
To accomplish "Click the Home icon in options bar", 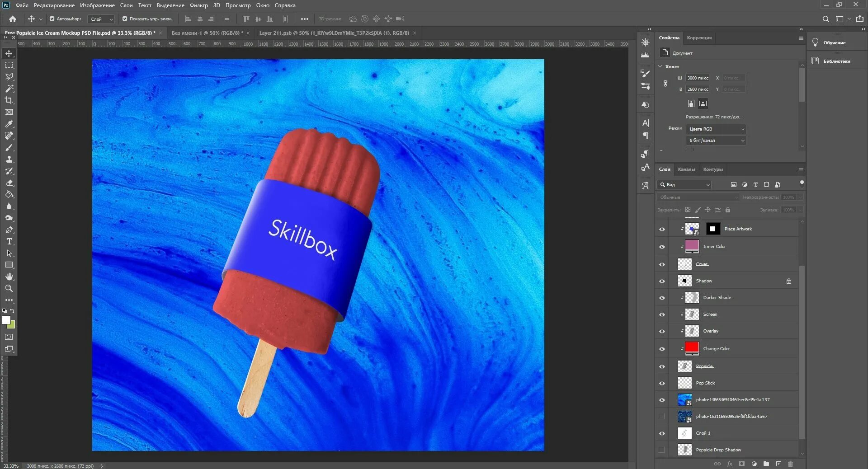I will [x=13, y=19].
